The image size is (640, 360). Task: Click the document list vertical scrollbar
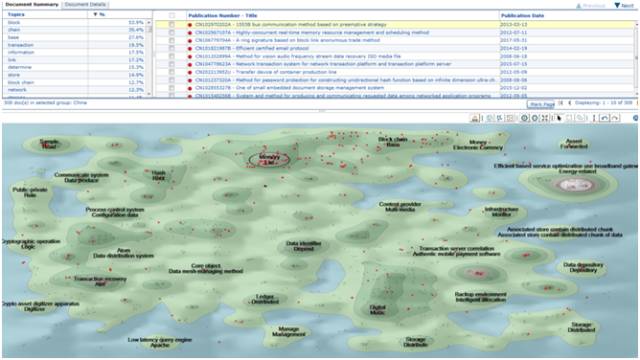point(636,57)
